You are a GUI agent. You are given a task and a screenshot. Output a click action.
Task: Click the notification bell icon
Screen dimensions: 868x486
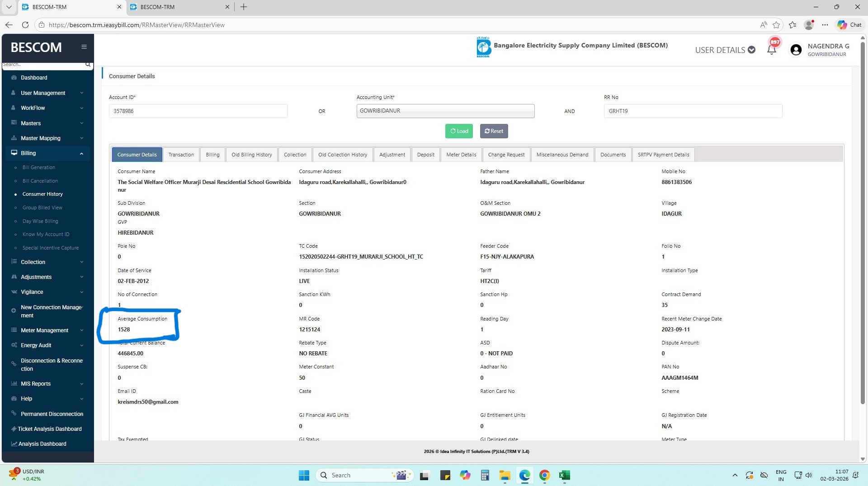[772, 49]
